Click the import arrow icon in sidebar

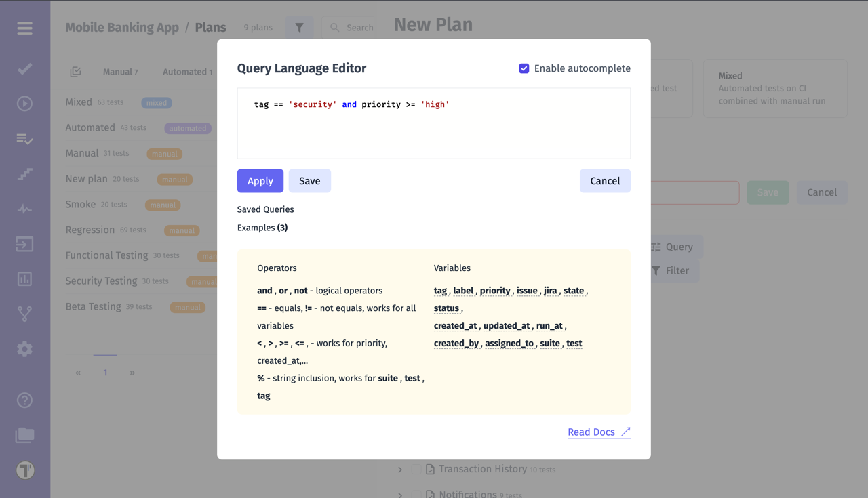(24, 244)
